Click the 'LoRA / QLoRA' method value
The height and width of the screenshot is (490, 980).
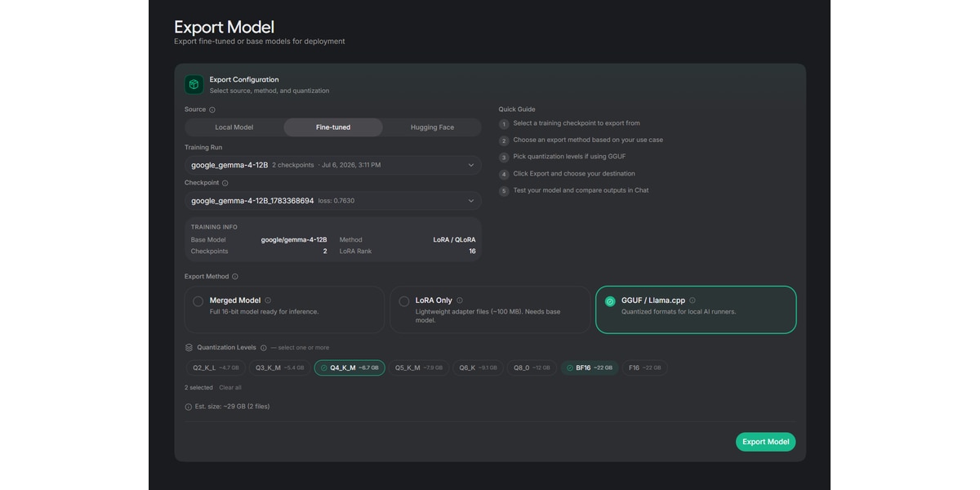click(454, 240)
